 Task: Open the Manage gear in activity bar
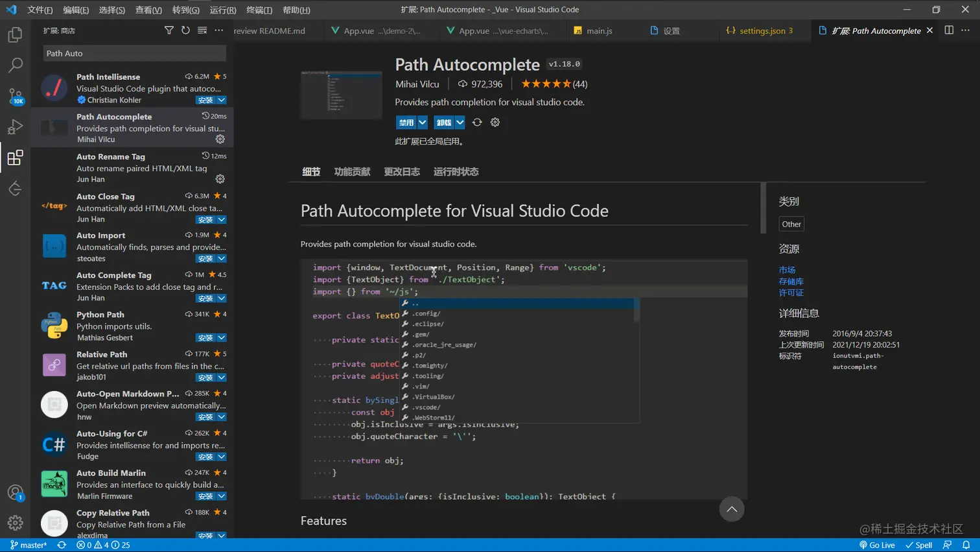15,523
